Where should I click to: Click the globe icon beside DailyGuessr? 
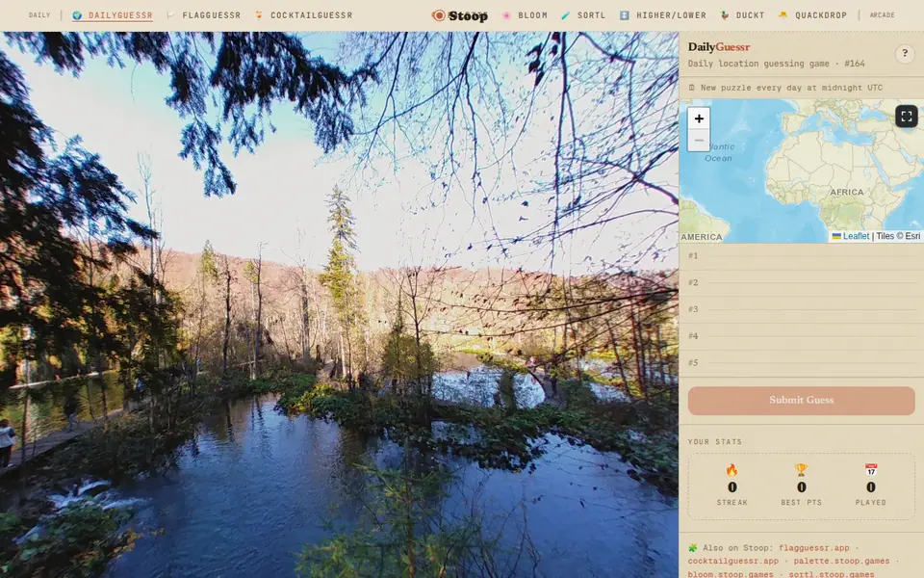click(77, 15)
